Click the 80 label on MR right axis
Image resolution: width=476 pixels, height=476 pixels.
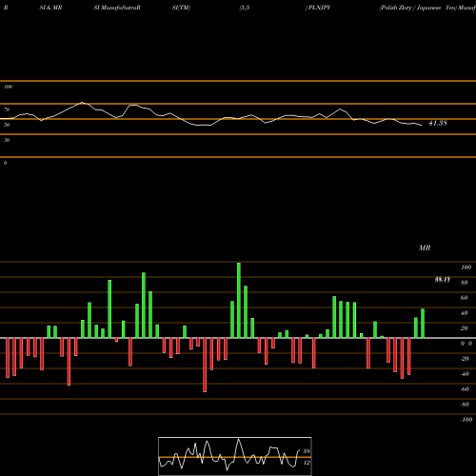point(464,283)
